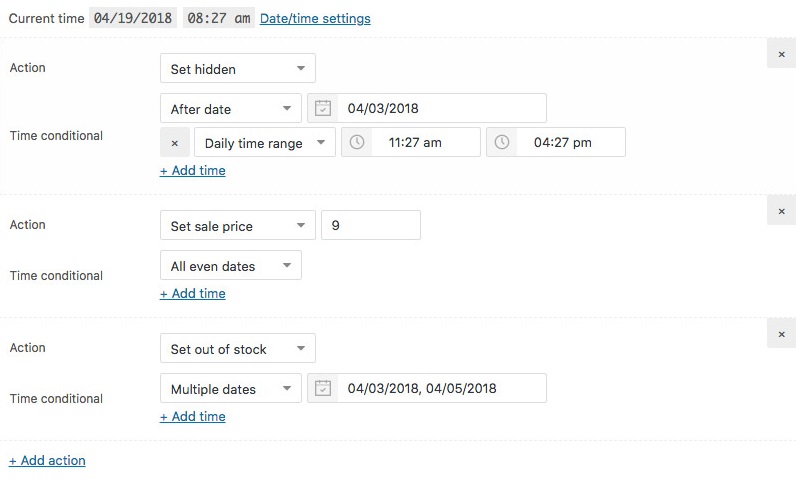796x479 pixels.
Task: Edit the 04/03/2018, 04/05/2018 dates field
Action: click(442, 388)
